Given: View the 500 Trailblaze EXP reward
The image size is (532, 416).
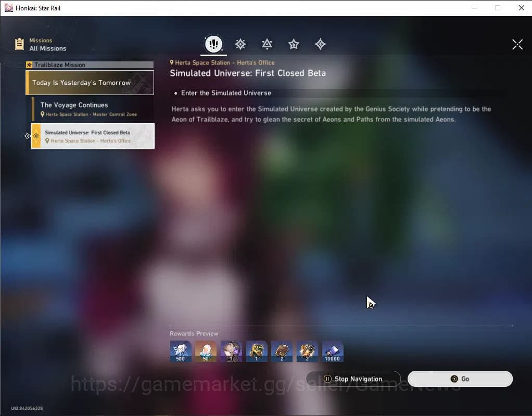Looking at the screenshot, I should point(180,351).
